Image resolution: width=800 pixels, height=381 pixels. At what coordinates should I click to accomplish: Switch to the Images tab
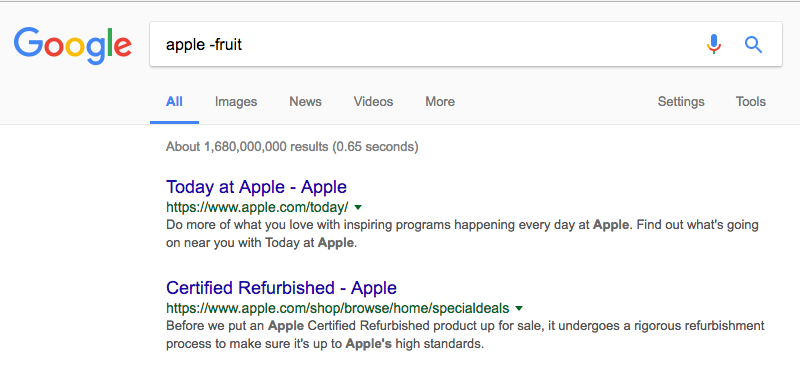(236, 101)
